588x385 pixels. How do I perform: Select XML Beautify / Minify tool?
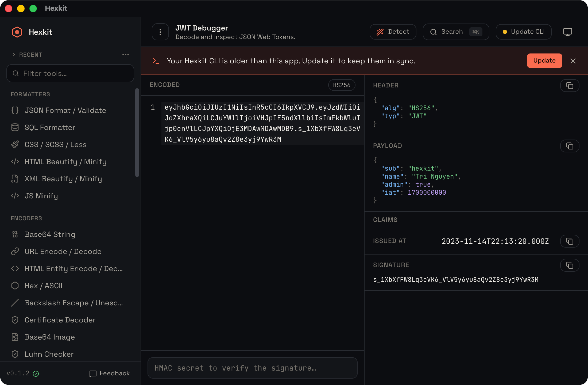tap(70, 179)
